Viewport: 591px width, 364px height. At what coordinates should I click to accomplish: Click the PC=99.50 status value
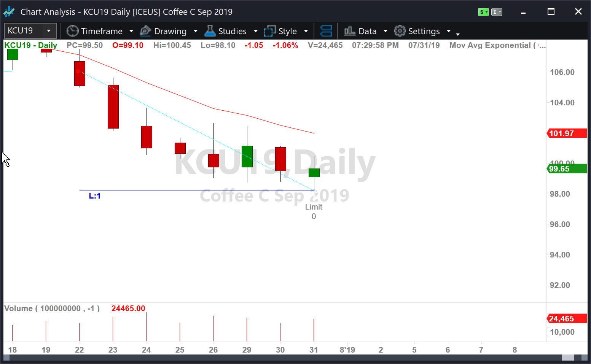pos(84,45)
